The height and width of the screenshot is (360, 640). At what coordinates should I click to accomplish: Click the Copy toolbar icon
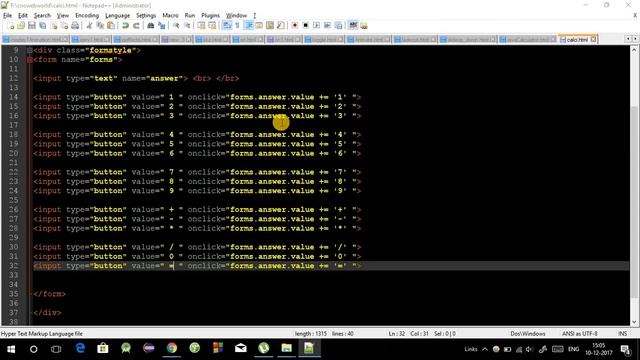[100, 26]
